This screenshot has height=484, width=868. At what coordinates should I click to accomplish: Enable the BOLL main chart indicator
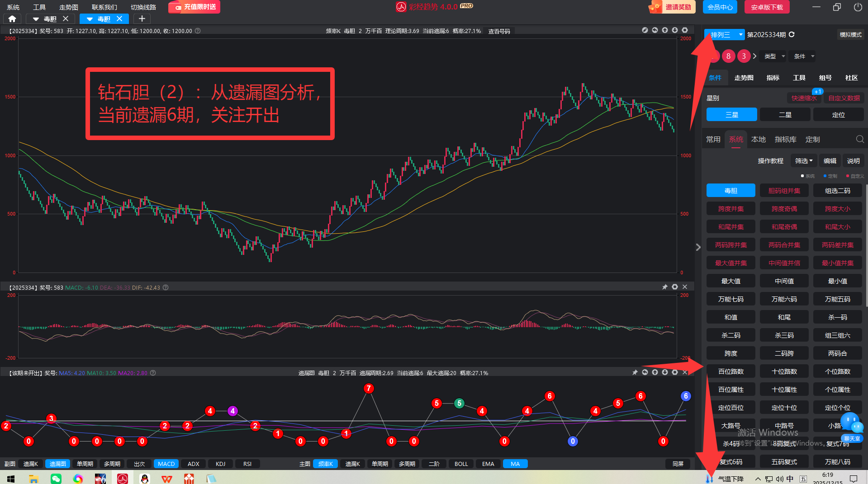(461, 464)
